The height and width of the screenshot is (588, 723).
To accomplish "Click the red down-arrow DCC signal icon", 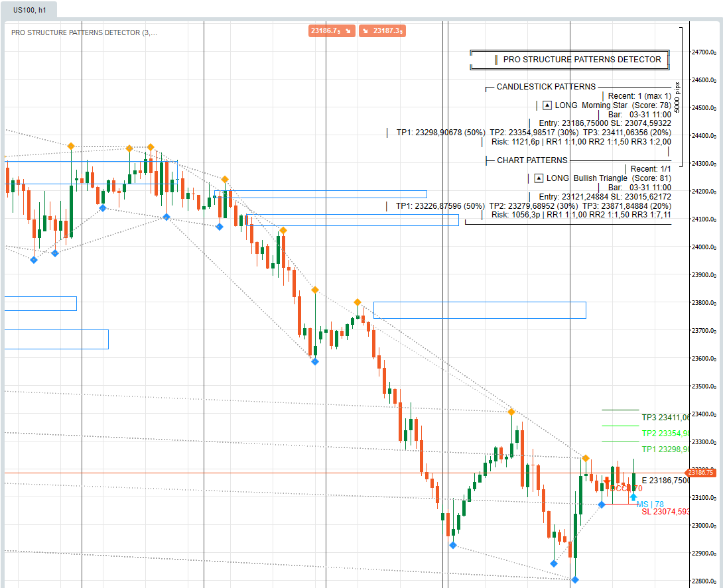I will [606, 481].
